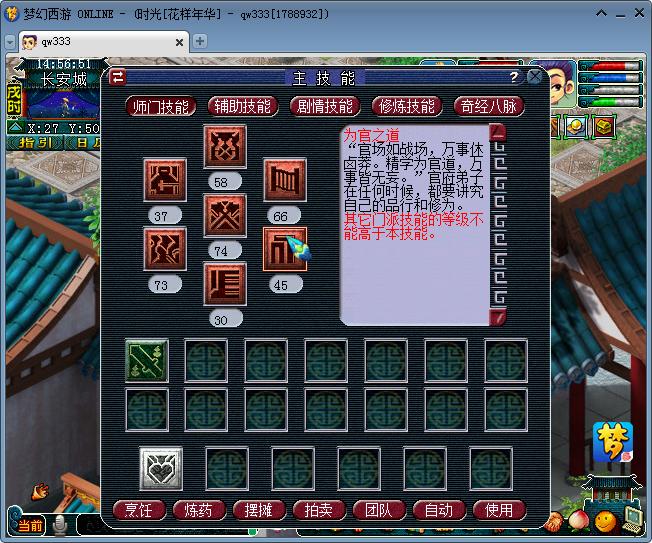Select the skill icon with level 66
This screenshot has height=543, width=652.
[285, 180]
